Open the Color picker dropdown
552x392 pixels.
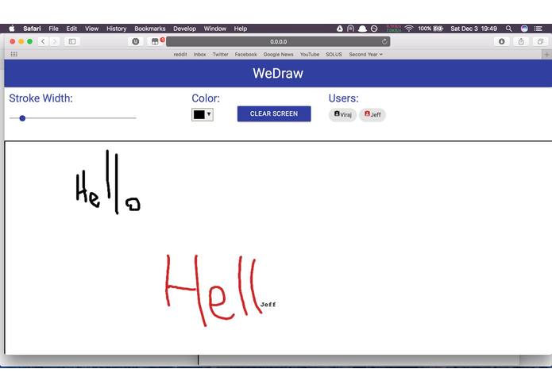coord(203,114)
